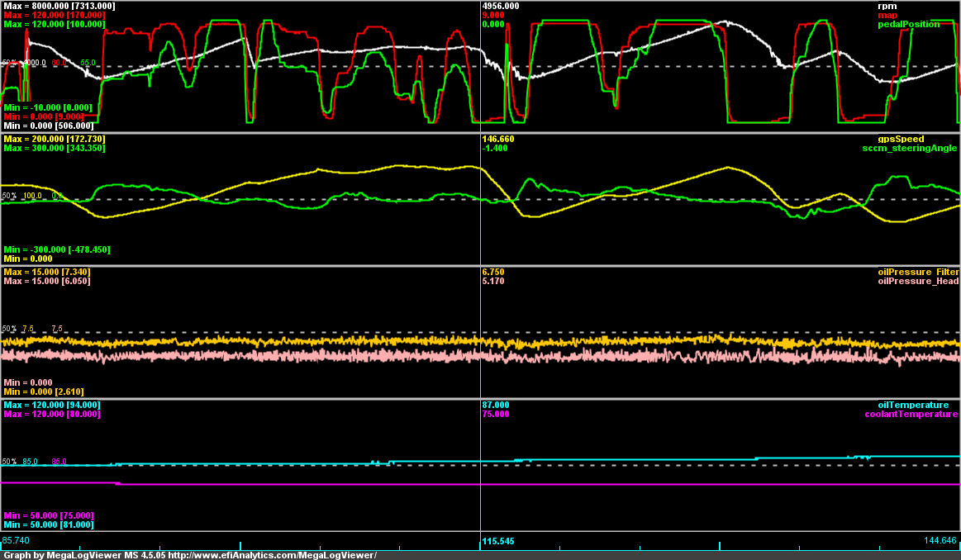Click the 85.740 start time label

pyautogui.click(x=17, y=540)
